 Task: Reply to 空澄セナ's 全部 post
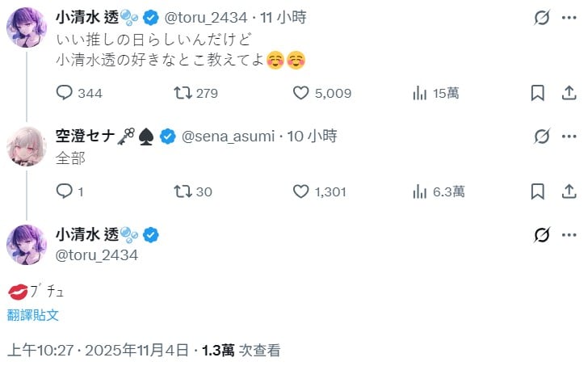(65, 191)
